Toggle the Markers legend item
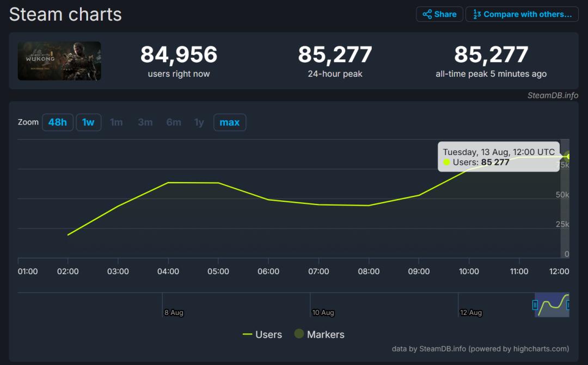 (319, 335)
